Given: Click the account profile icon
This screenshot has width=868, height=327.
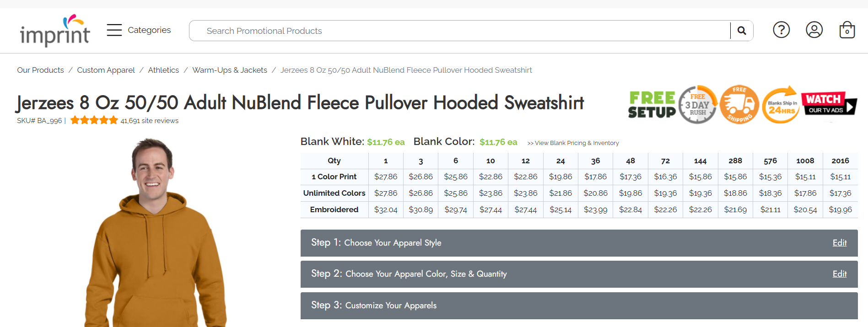Looking at the screenshot, I should (x=814, y=30).
